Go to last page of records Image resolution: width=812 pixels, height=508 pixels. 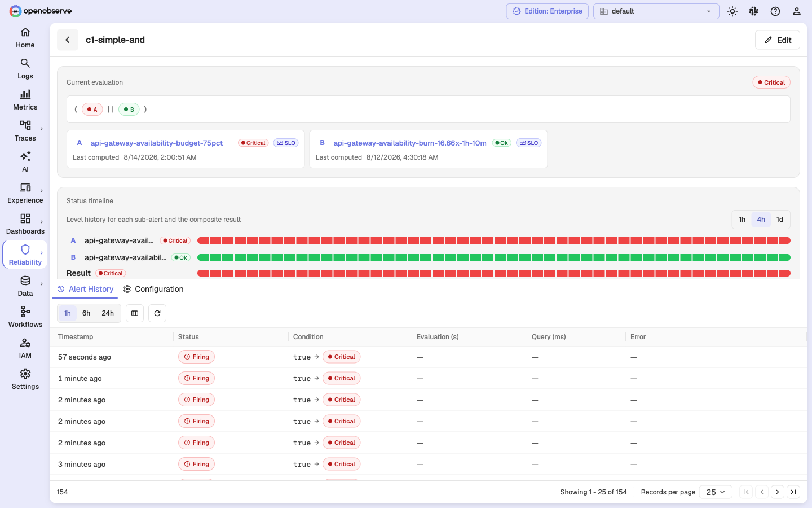coord(793,492)
